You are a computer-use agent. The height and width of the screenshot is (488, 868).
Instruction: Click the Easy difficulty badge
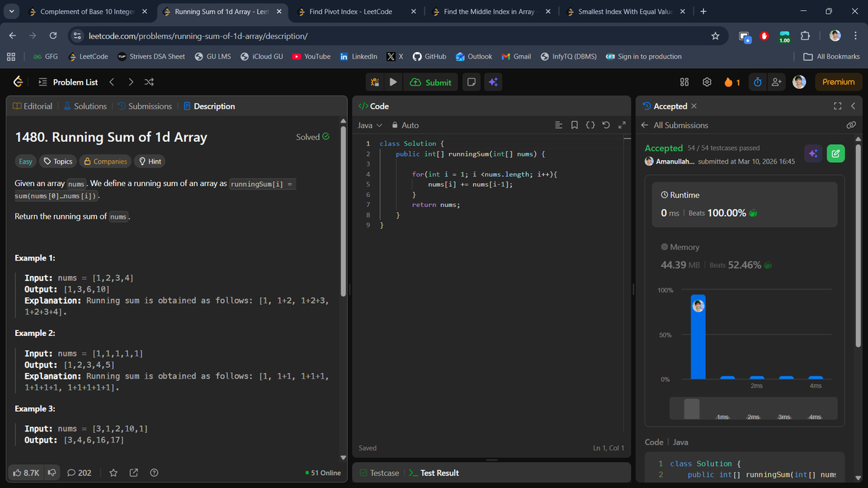point(25,161)
